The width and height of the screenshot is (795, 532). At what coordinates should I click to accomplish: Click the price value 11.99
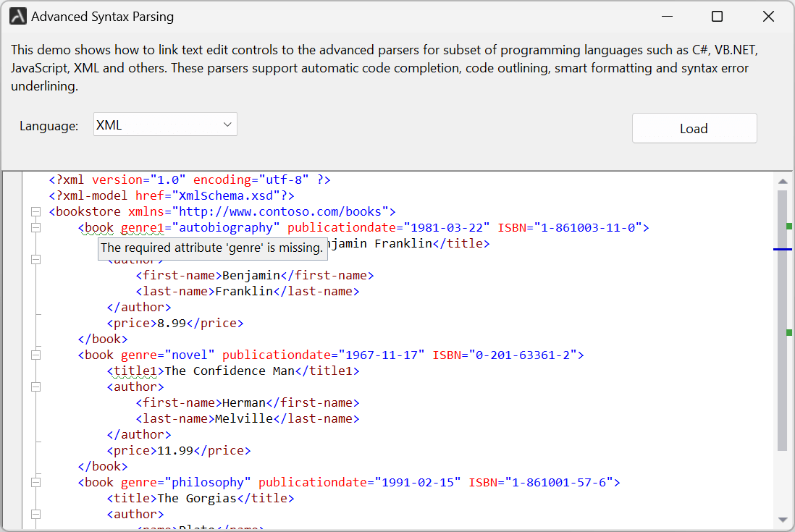coord(175,450)
